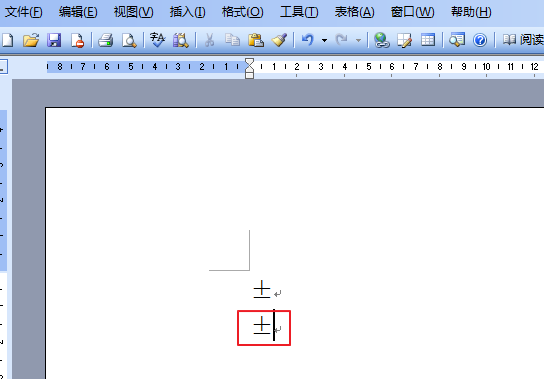544x379 pixels.
Task: Create a new blank document
Action: point(8,40)
